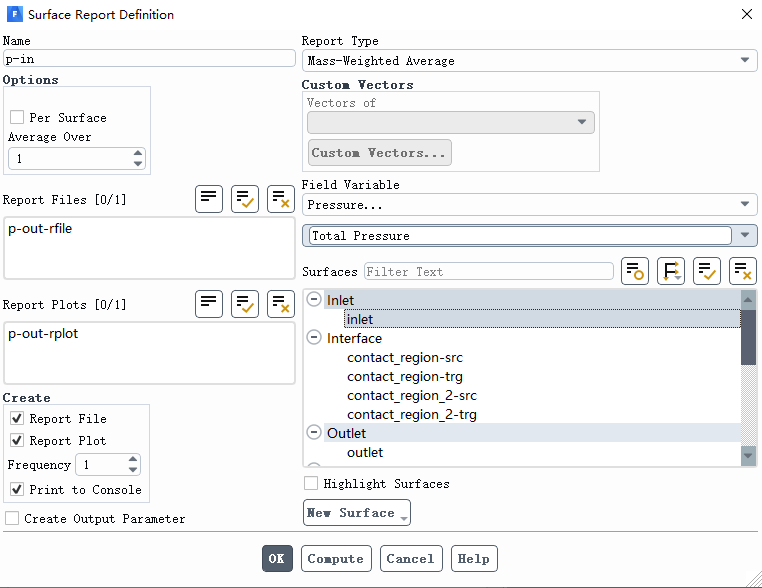Viewport: 762px width, 588px height.
Task: Open the Report Type dropdown
Action: [x=529, y=61]
